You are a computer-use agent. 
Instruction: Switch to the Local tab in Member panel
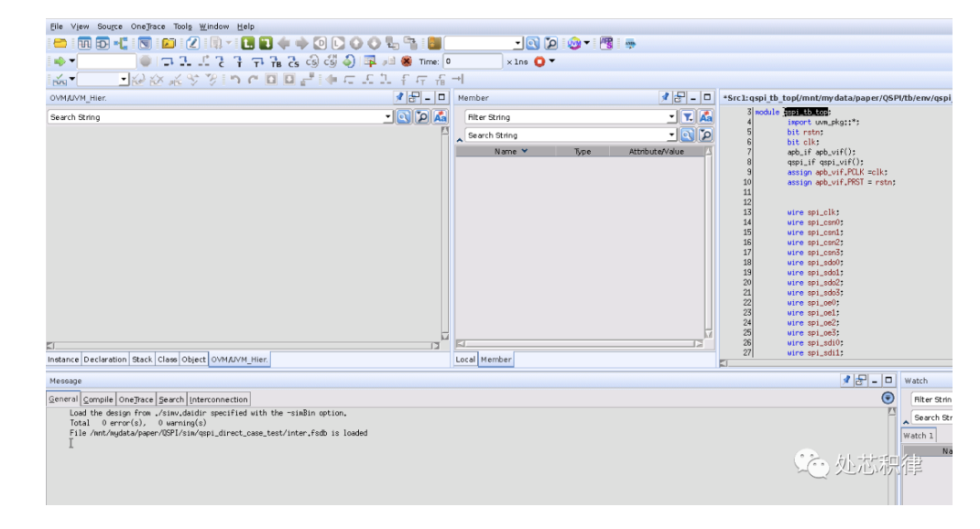tap(465, 359)
